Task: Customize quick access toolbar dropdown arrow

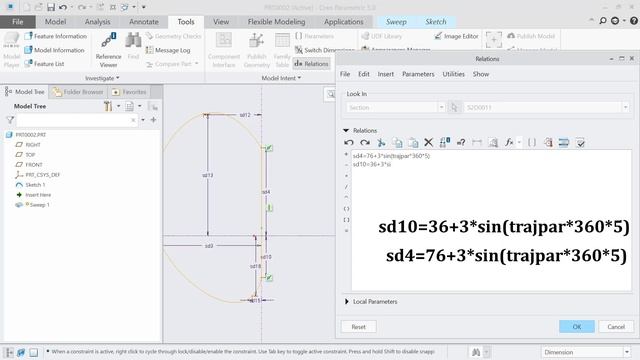Action: (144, 7)
